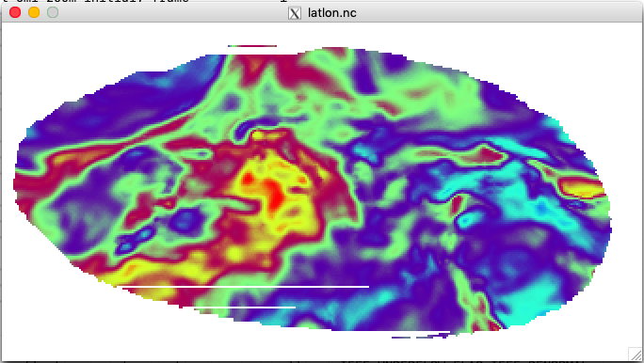
Task: Click the shorter white horizontal line below it
Action: 245,307
